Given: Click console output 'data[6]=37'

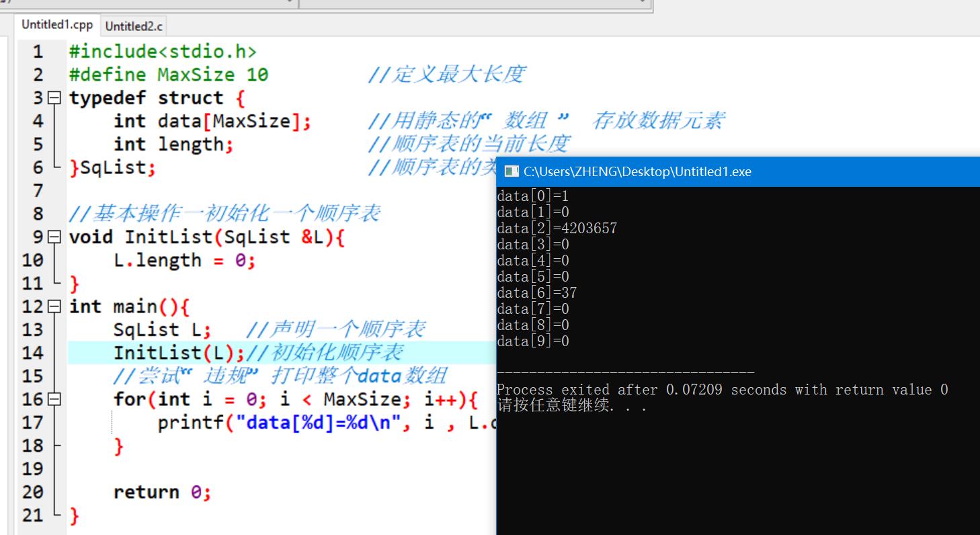Looking at the screenshot, I should point(537,293).
